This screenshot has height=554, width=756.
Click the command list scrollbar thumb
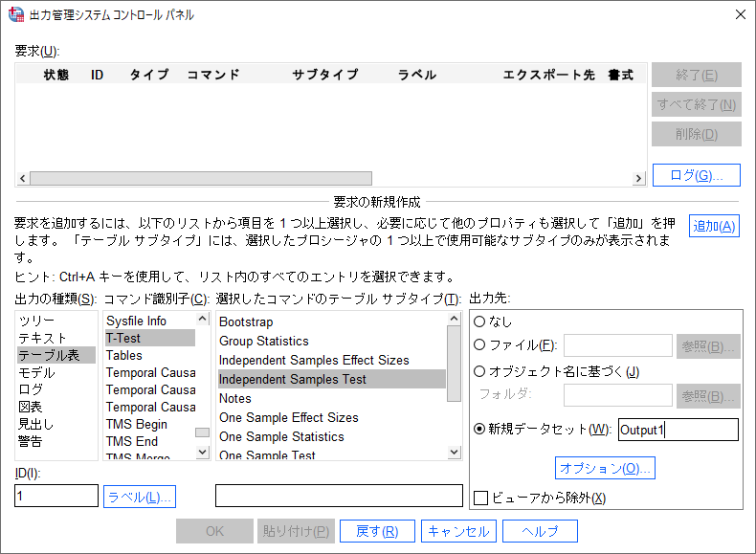[x=203, y=432]
